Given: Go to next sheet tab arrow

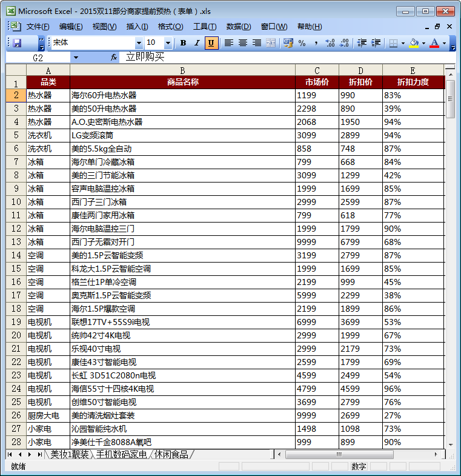Looking at the screenshot, I should click(x=30, y=454).
